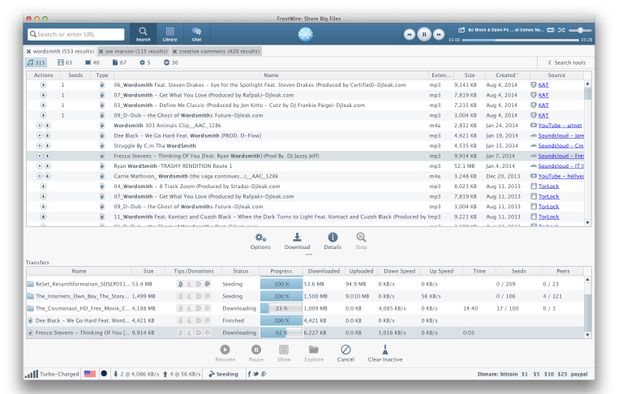Sort transfers by Progress column

point(281,271)
